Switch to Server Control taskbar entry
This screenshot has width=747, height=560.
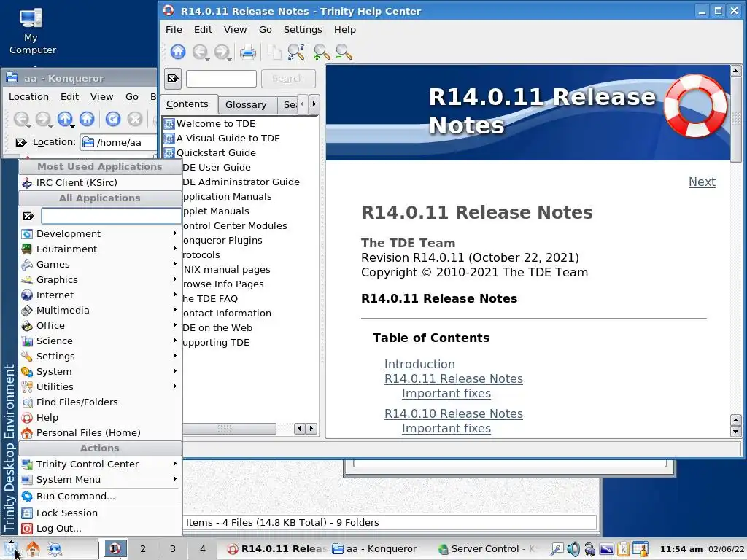(x=487, y=549)
